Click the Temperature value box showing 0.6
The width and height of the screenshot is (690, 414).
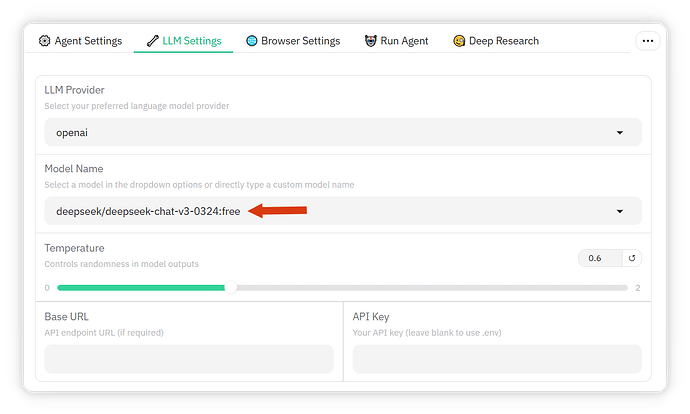pos(600,258)
